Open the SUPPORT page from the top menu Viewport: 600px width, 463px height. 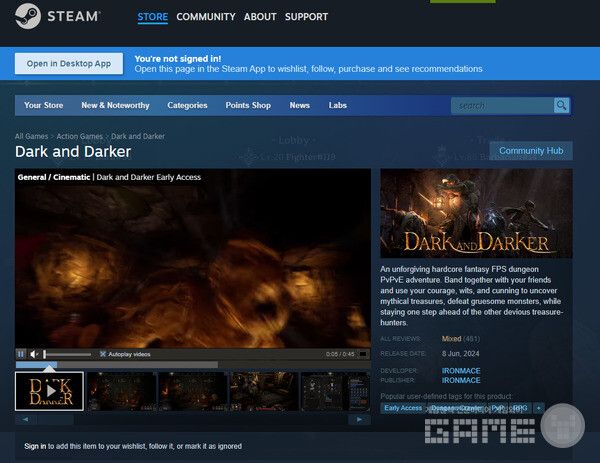(306, 17)
